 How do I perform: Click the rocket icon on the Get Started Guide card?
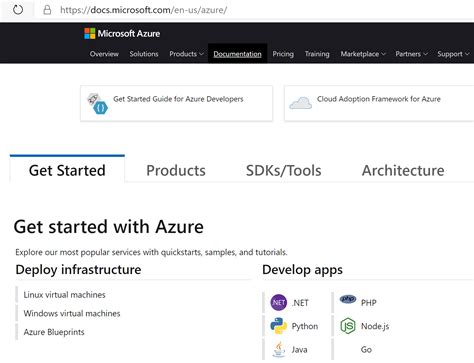[x=93, y=99]
